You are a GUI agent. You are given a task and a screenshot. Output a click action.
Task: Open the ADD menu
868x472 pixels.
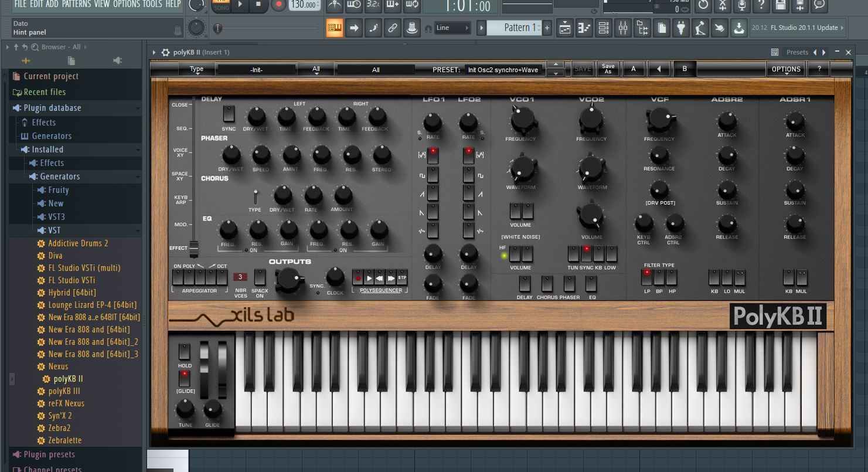[x=52, y=4]
